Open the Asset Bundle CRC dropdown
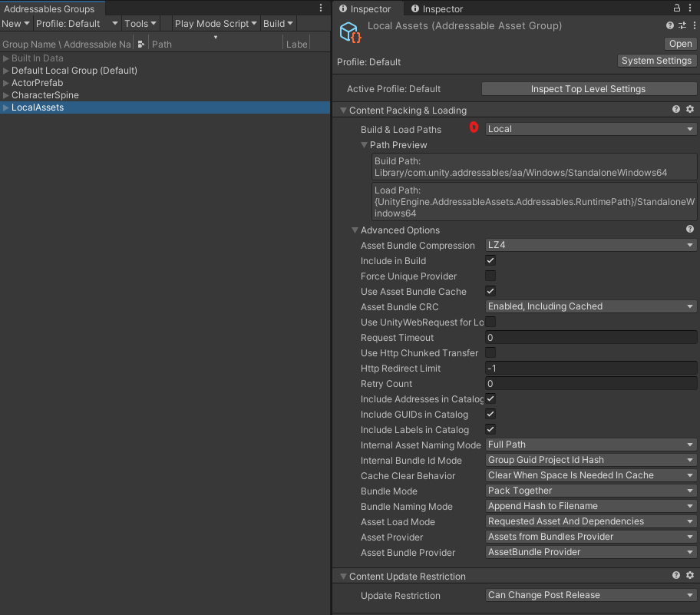 point(591,306)
